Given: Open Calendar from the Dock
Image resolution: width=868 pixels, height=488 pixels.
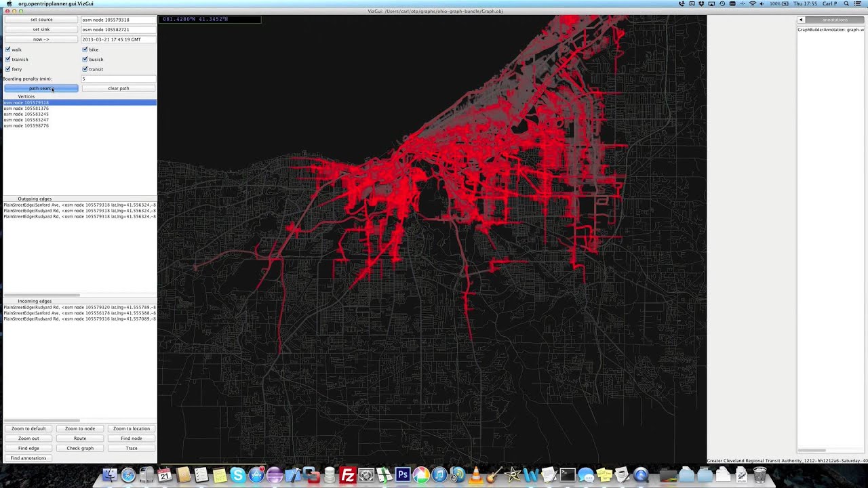Looking at the screenshot, I should click(165, 475).
